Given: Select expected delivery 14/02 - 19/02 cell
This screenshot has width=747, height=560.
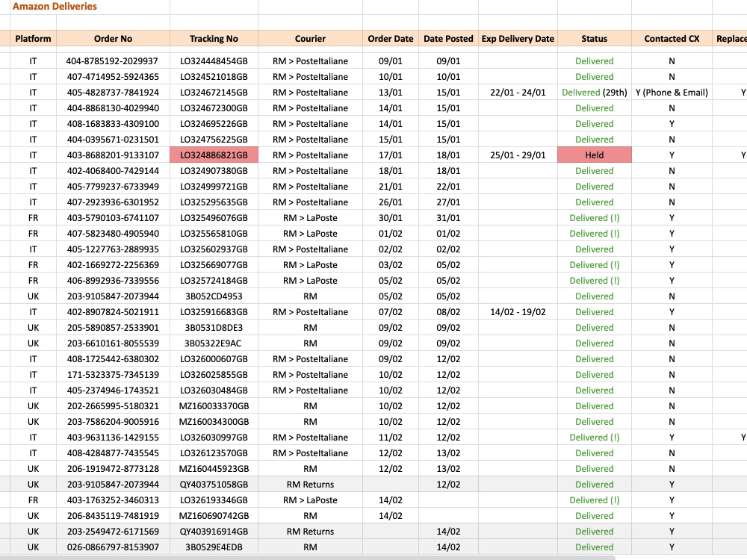Looking at the screenshot, I should click(x=518, y=312).
